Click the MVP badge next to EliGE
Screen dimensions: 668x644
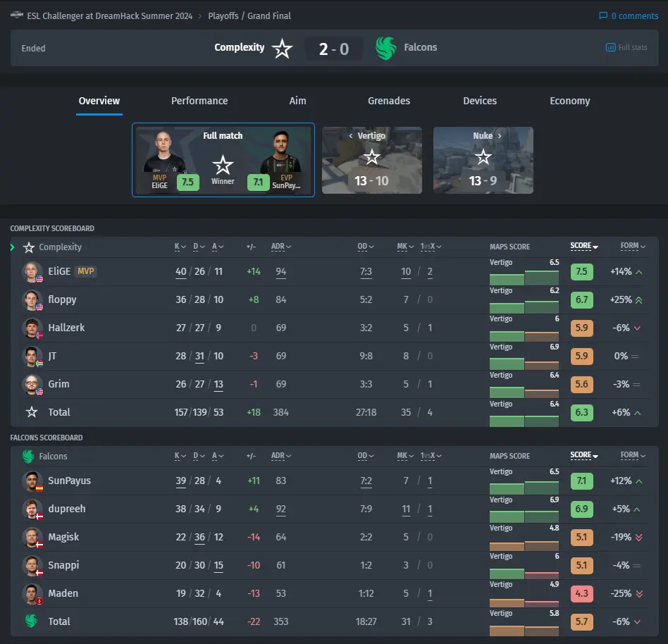tap(86, 271)
